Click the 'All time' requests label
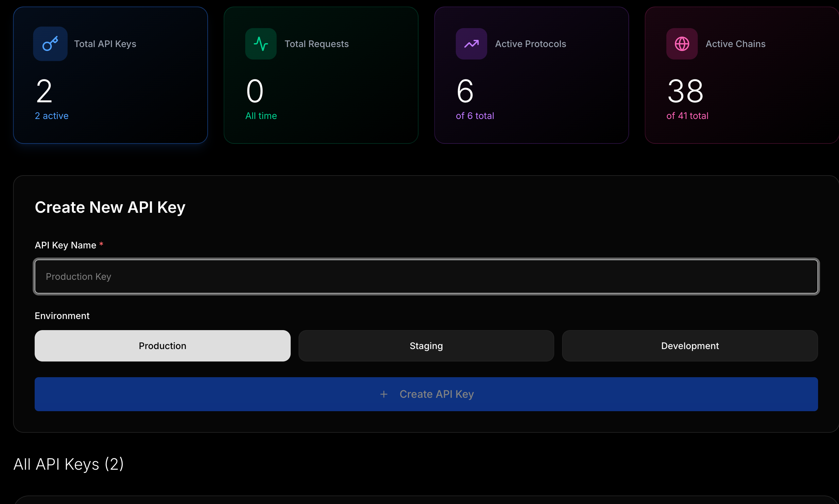The width and height of the screenshot is (839, 504). pyautogui.click(x=261, y=116)
